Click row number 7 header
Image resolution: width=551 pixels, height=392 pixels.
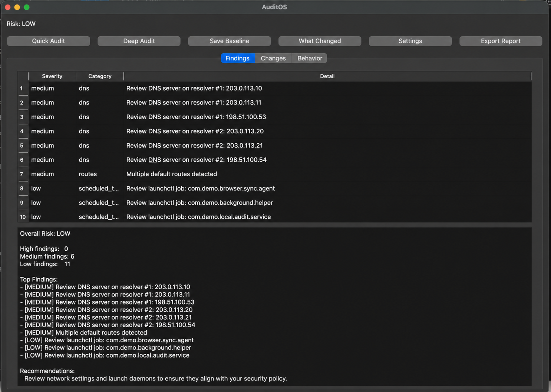tap(23, 174)
